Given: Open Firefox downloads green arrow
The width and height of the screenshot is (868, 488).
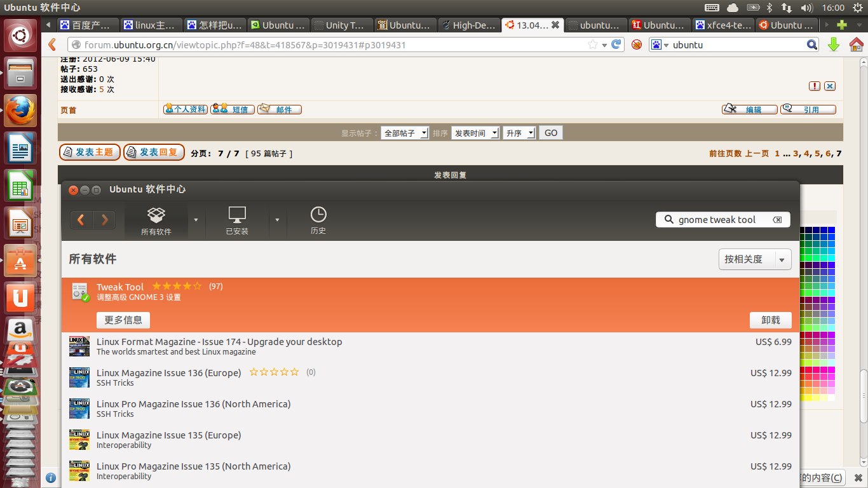Looking at the screenshot, I should coord(834,44).
